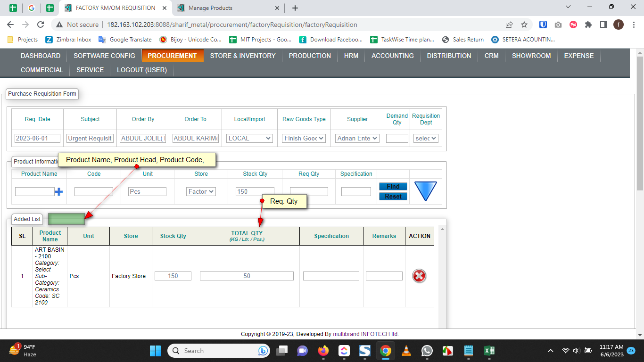Toggle the browser side panel icon

pos(603,25)
